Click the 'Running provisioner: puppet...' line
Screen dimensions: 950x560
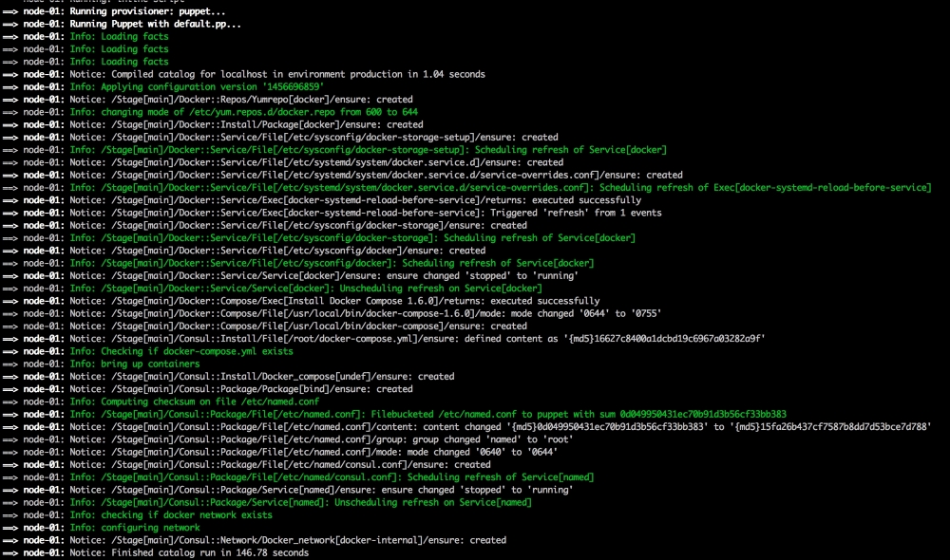pos(142,11)
